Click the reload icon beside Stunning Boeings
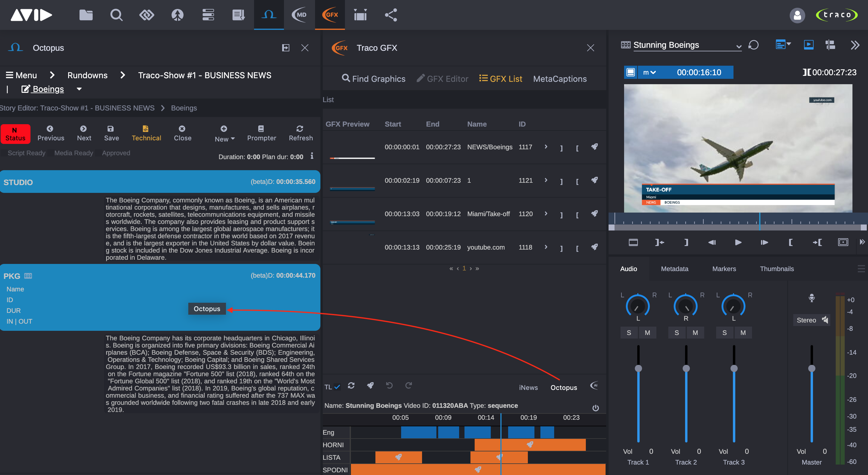The height and width of the screenshot is (475, 868). [x=754, y=45]
